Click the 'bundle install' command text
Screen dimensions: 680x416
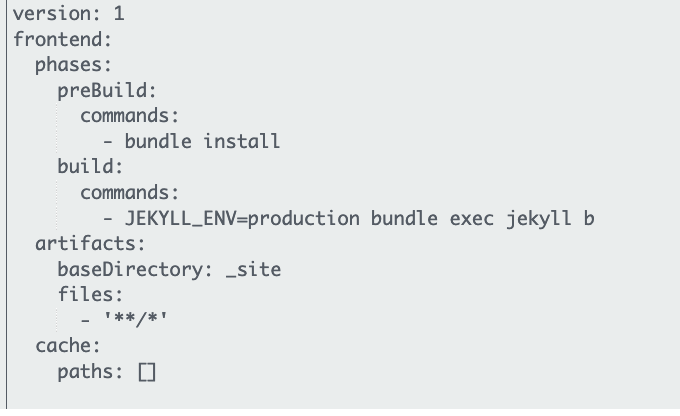point(202,141)
